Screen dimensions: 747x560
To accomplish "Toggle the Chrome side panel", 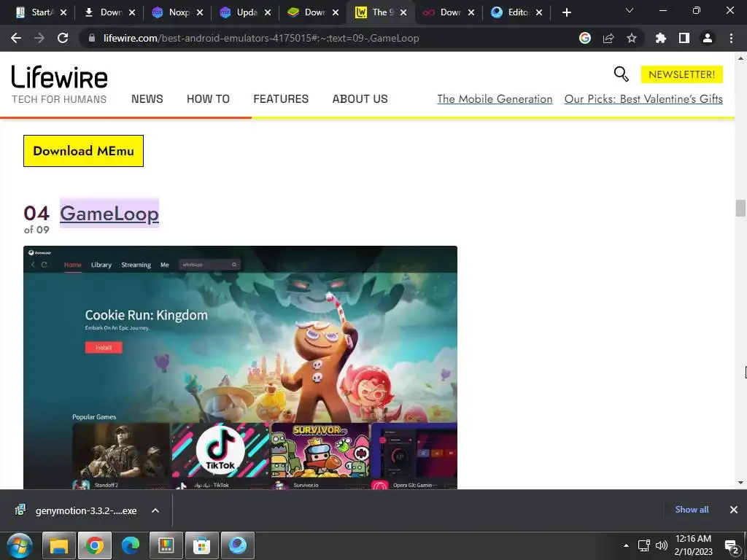I will pos(684,38).
